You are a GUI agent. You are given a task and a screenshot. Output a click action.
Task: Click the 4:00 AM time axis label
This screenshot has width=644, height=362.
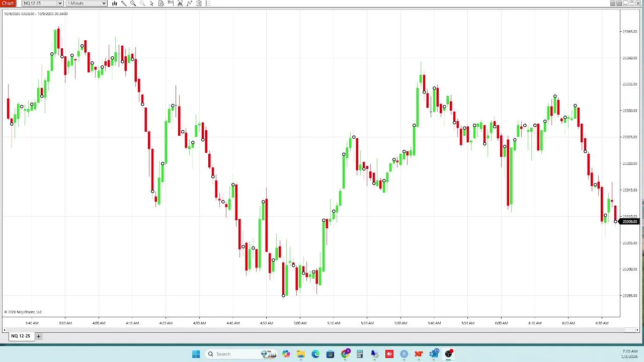99,323
